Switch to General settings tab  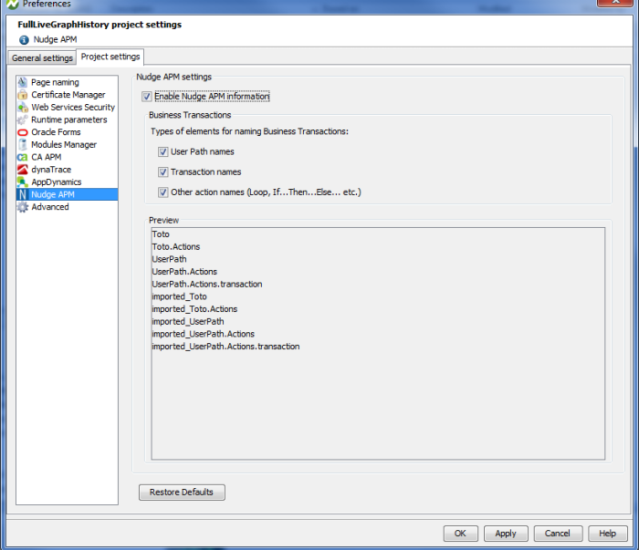coord(42,58)
